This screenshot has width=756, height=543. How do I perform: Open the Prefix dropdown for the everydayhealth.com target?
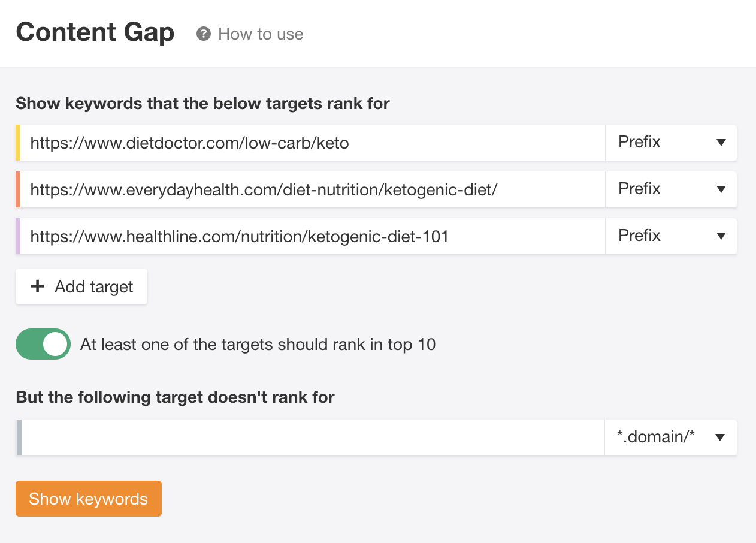click(671, 189)
